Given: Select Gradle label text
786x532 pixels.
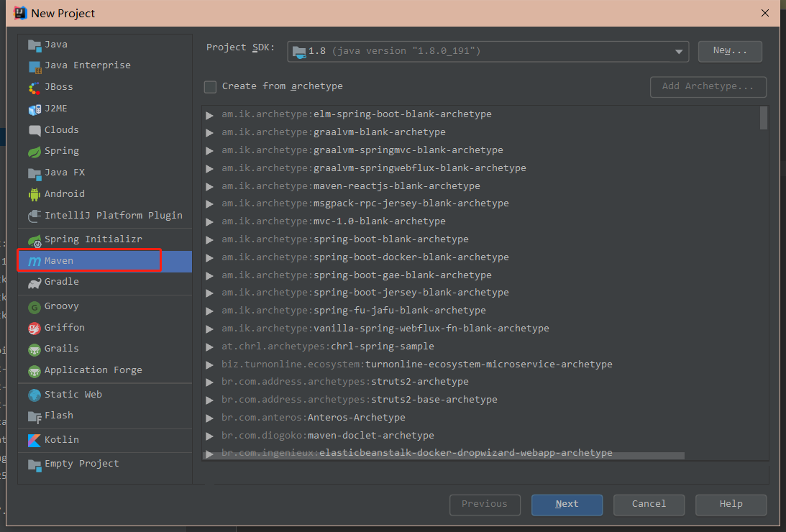Looking at the screenshot, I should [62, 282].
